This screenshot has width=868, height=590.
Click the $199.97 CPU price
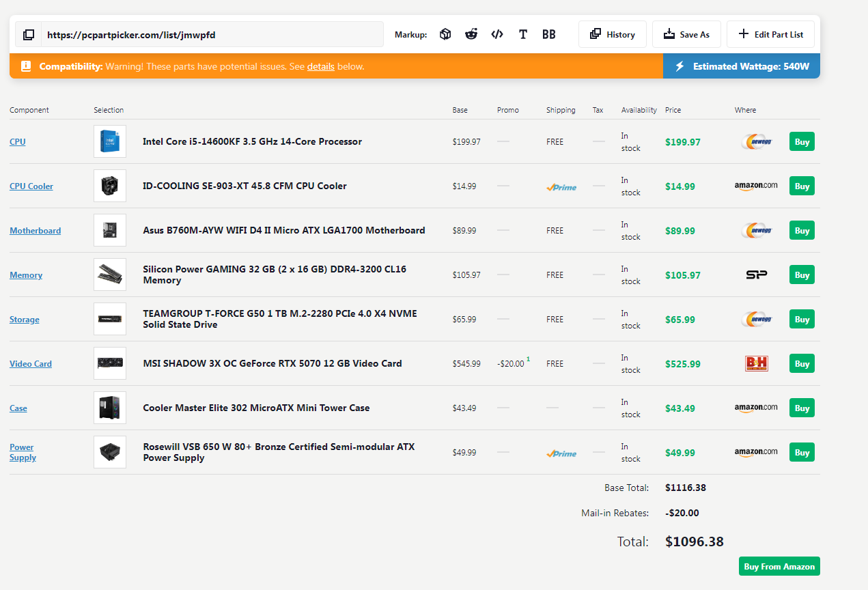(683, 142)
